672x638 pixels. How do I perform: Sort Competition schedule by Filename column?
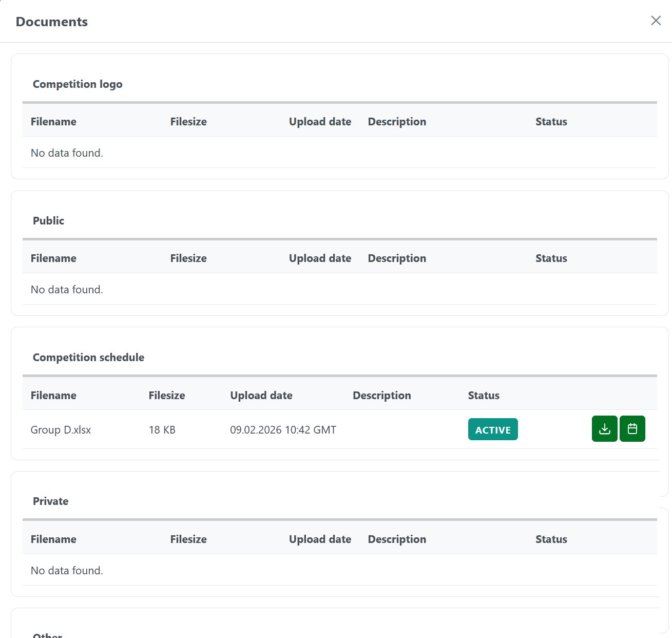click(x=53, y=396)
